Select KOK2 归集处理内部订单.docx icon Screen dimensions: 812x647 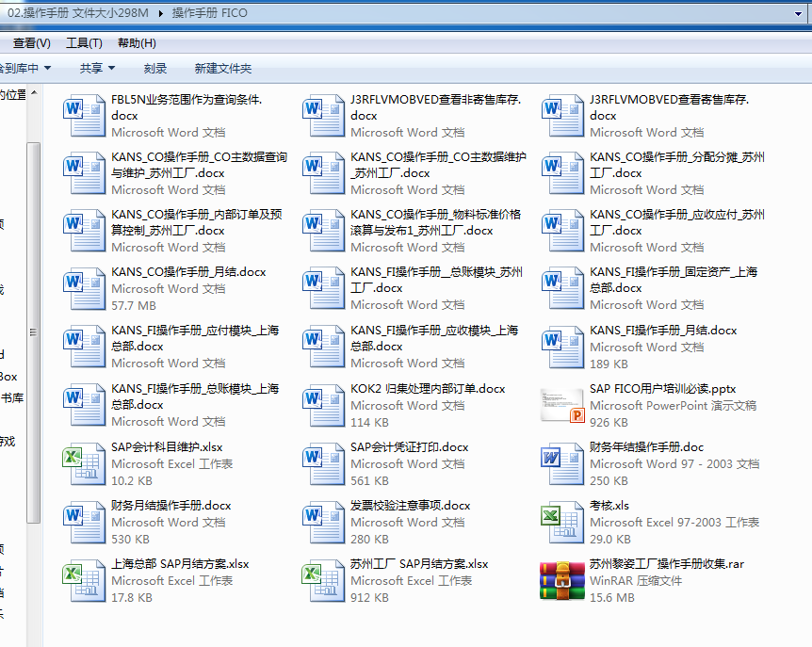323,405
